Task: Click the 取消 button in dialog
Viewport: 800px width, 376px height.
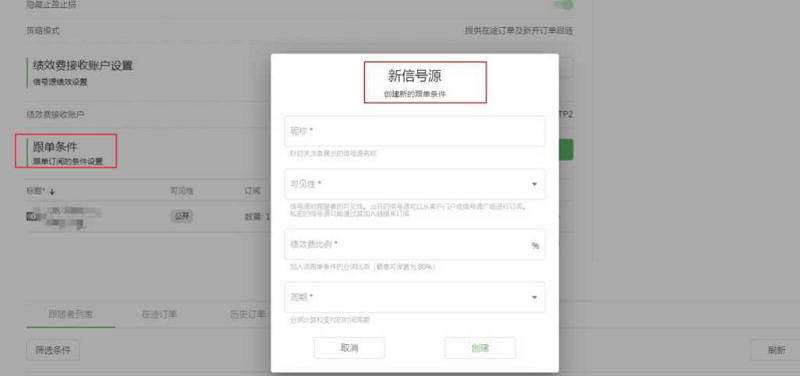Action: coord(349,348)
